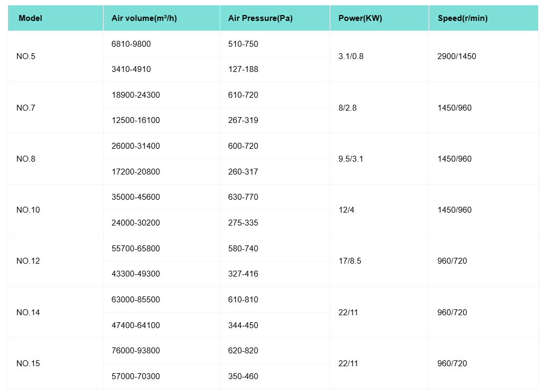The image size is (543, 392).
Task: Click the speed value 2900/1450
Action: [x=457, y=56]
